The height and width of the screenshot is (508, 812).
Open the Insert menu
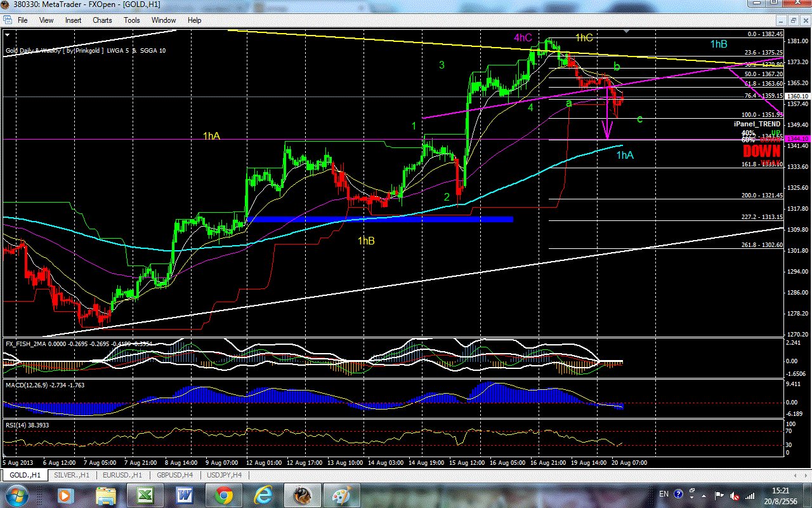pos(73,20)
